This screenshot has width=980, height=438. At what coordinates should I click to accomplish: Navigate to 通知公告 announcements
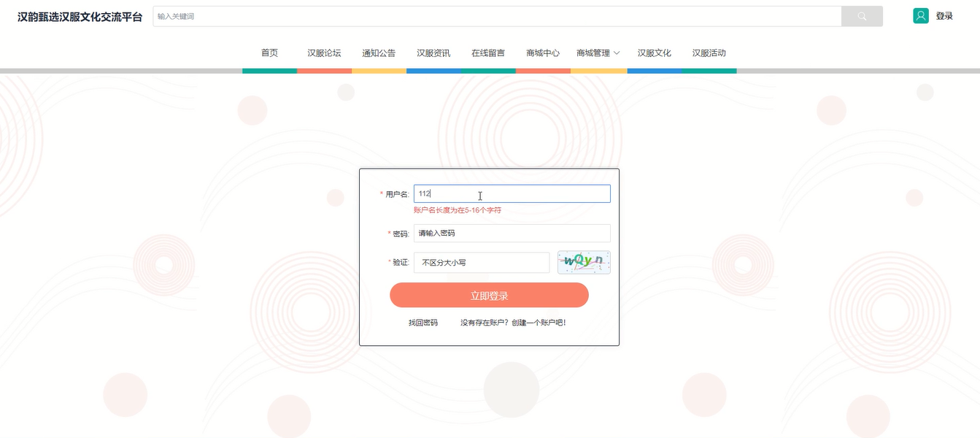(379, 53)
